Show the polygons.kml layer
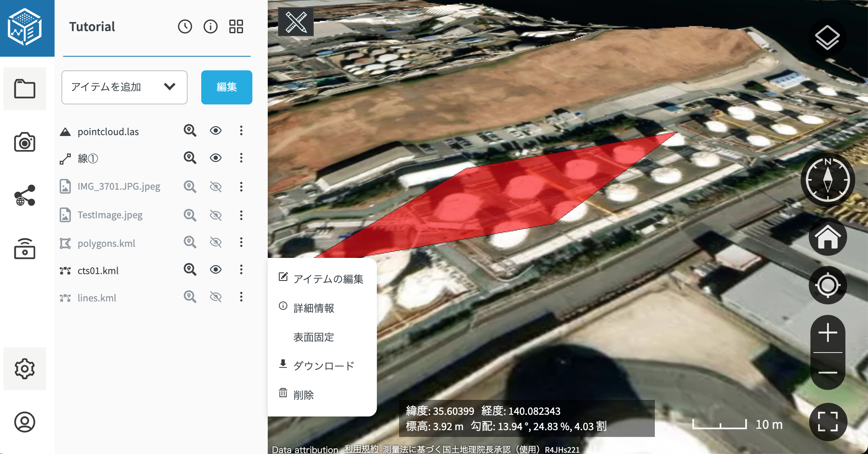The width and height of the screenshot is (868, 454). (x=216, y=243)
